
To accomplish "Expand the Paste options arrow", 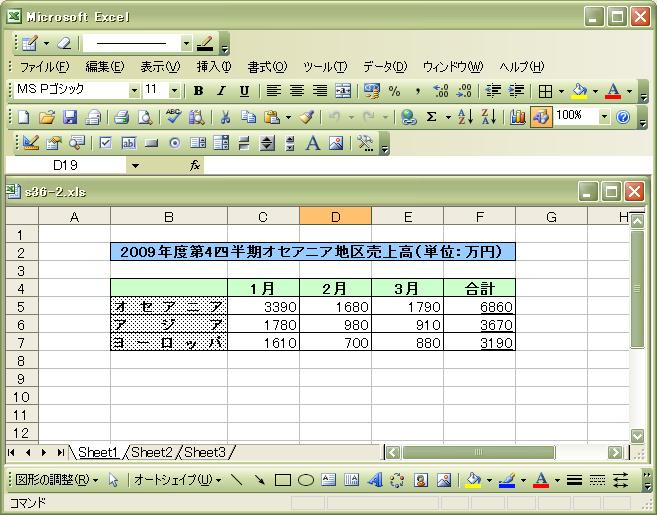I will pos(288,117).
